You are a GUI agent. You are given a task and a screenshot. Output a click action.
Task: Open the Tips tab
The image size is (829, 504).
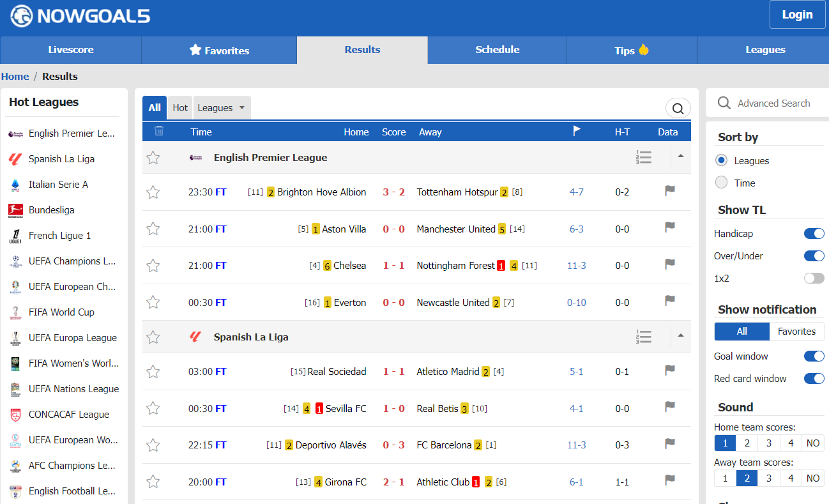click(x=632, y=50)
